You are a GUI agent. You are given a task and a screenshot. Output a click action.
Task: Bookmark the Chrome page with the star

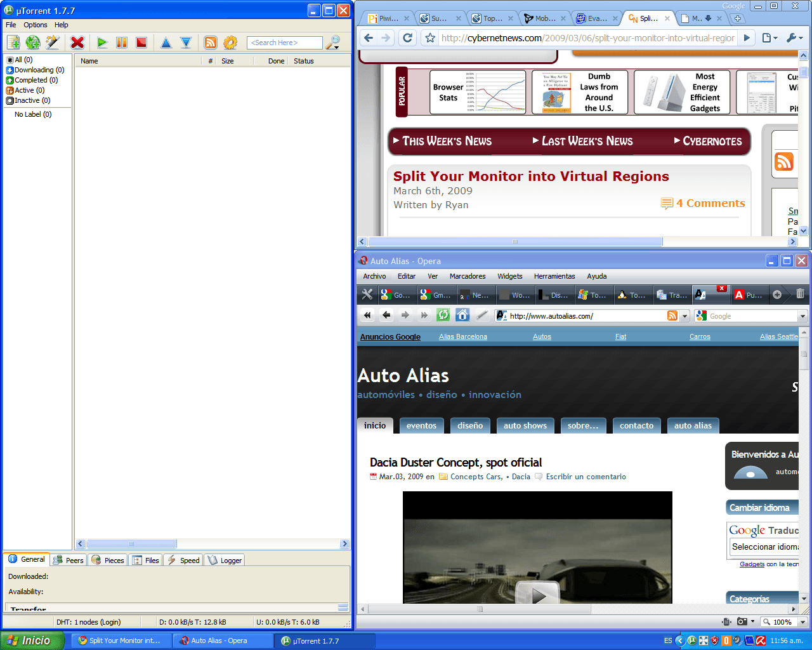point(430,38)
